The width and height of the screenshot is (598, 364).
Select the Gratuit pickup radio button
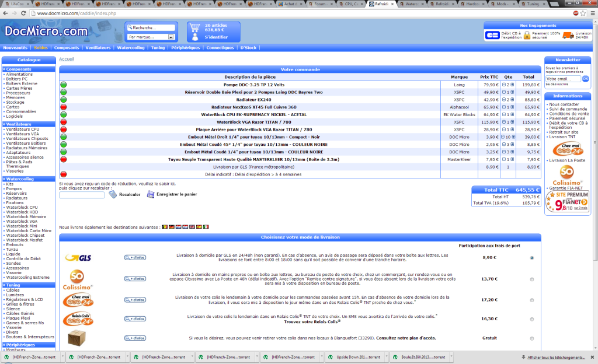(531, 338)
